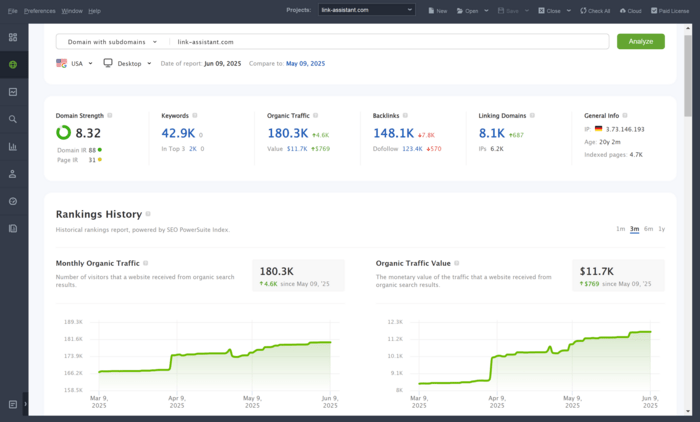Click the Indexed pages 4.7K value

[x=636, y=155]
